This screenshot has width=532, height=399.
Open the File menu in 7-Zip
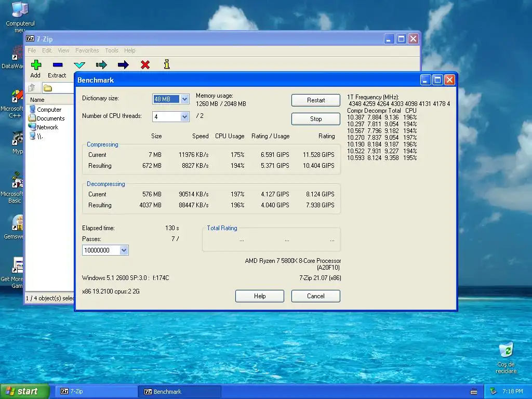(x=32, y=50)
